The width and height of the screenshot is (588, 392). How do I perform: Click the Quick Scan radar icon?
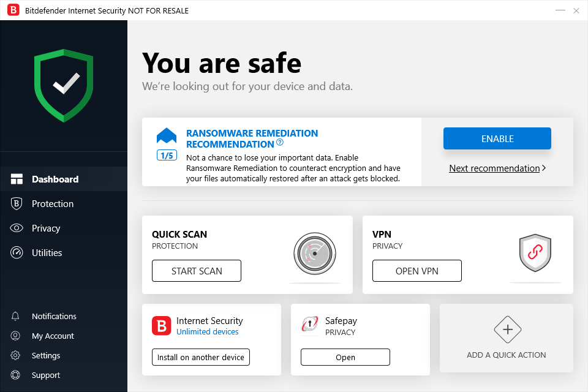[x=314, y=252]
